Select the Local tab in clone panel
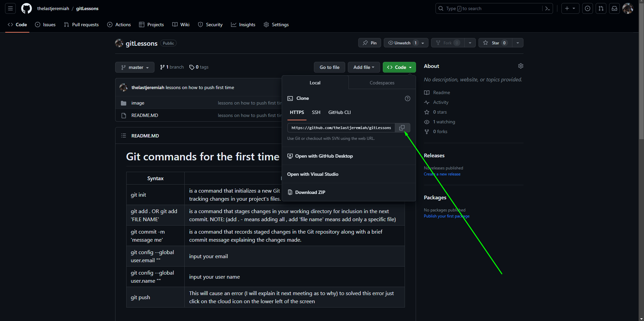644x321 pixels. coord(315,83)
